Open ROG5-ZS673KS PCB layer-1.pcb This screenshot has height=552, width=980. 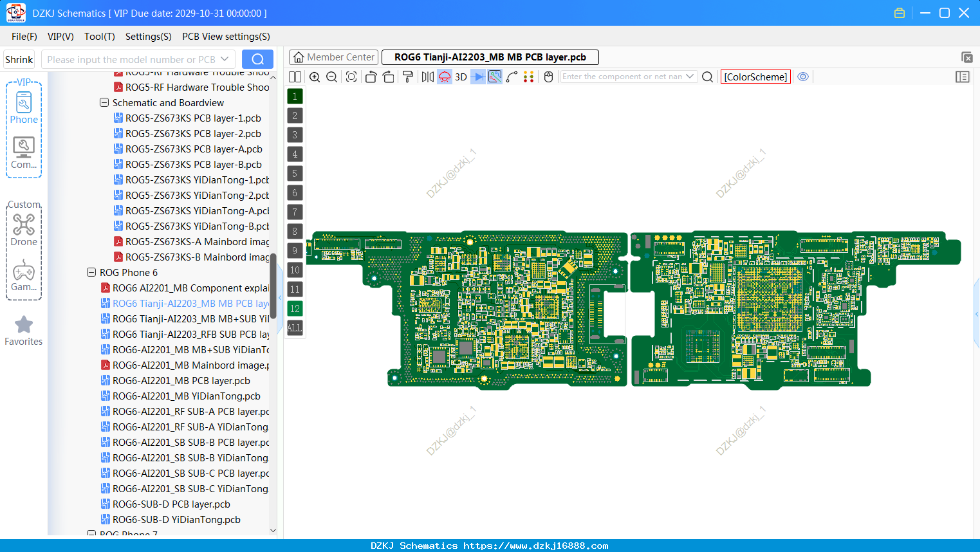tap(193, 118)
